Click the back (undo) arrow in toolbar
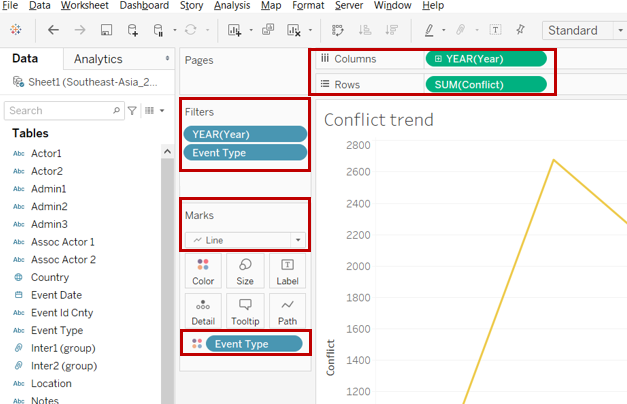Viewport: 627px width, 404px height. pos(53,31)
